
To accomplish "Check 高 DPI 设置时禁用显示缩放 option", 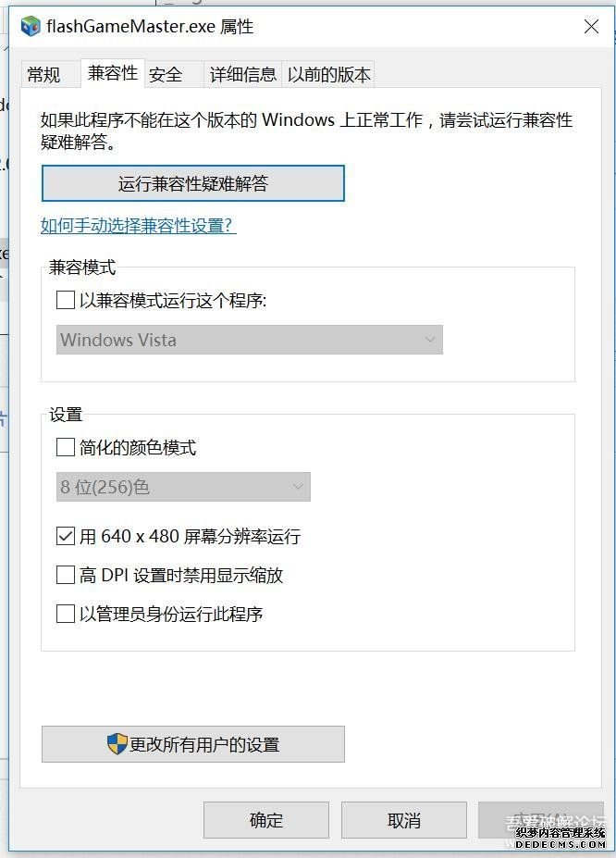I will coord(66,575).
